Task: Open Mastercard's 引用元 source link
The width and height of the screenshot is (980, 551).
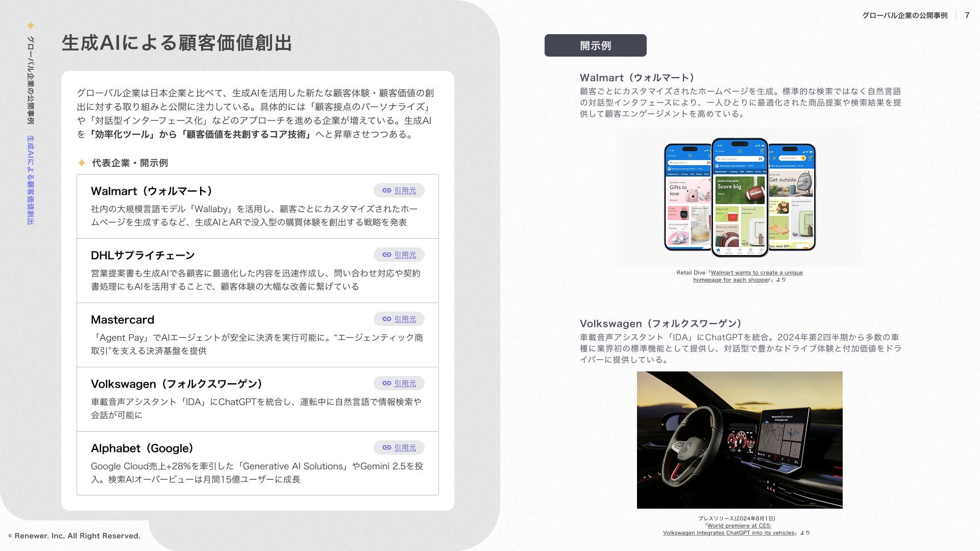Action: click(x=405, y=319)
